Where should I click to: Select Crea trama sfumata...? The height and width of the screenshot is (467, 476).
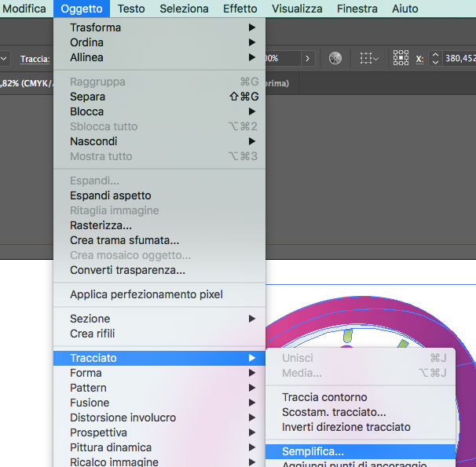click(x=159, y=240)
